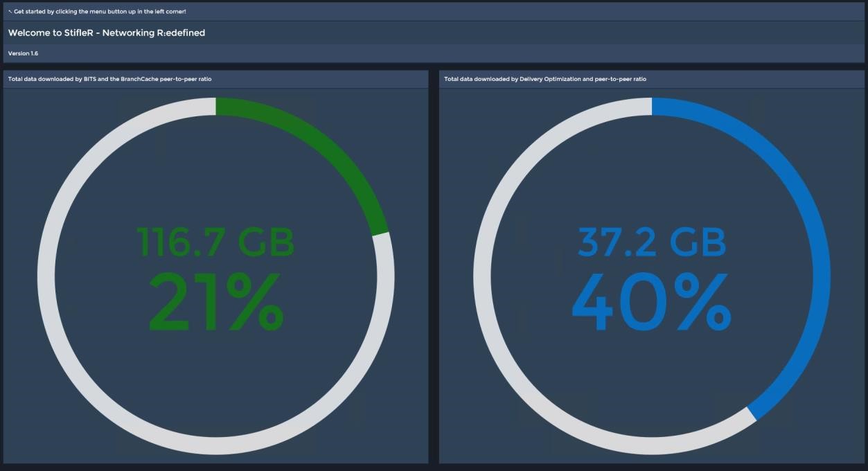Image resolution: width=868 pixels, height=471 pixels.
Task: Click the green '21%' ratio
Action: (x=216, y=302)
